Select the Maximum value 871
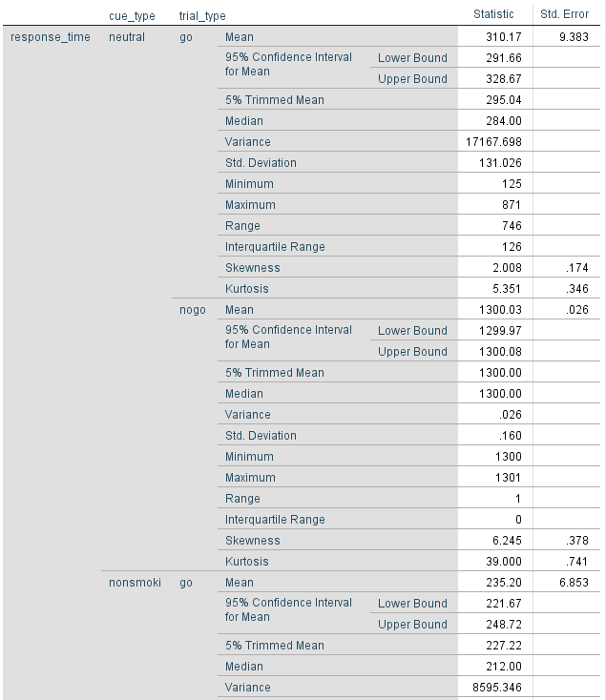 [x=512, y=205]
